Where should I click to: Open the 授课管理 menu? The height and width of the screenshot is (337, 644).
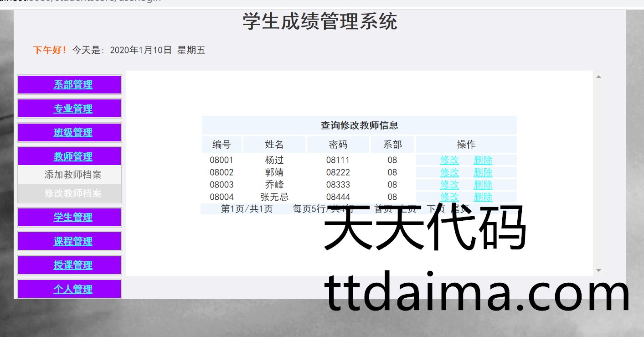pos(73,265)
